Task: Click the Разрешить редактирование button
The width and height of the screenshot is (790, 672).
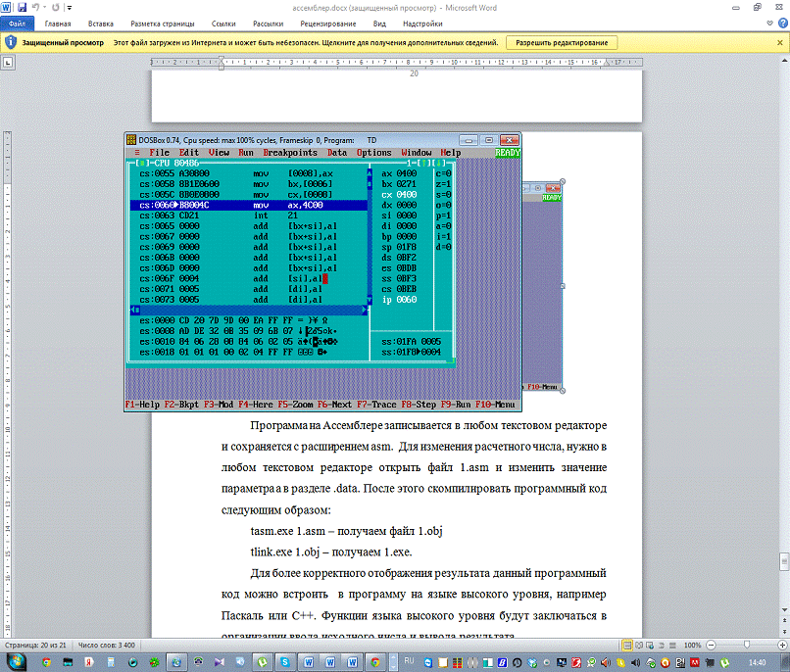Action: coord(563,43)
